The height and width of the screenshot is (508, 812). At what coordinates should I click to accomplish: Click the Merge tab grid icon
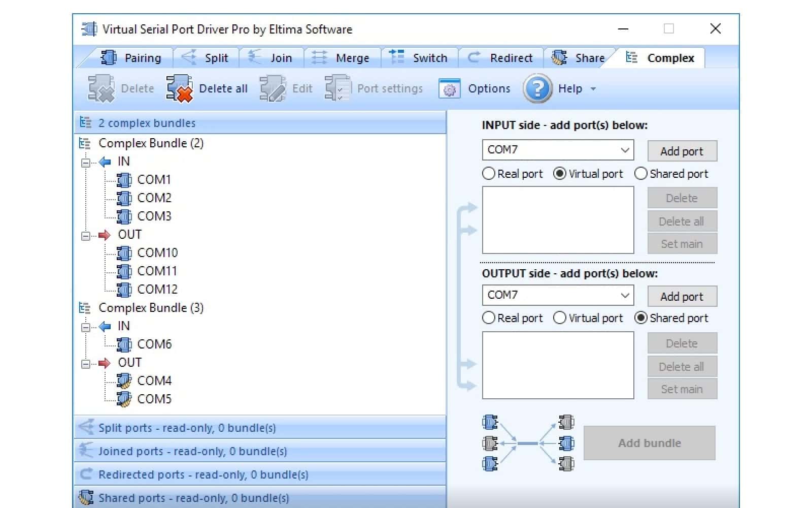tap(319, 57)
